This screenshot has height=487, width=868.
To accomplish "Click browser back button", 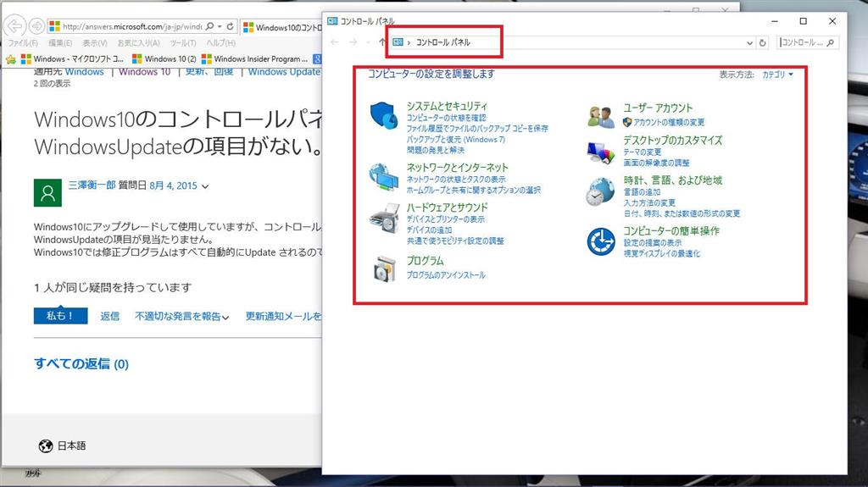I will coord(15,26).
